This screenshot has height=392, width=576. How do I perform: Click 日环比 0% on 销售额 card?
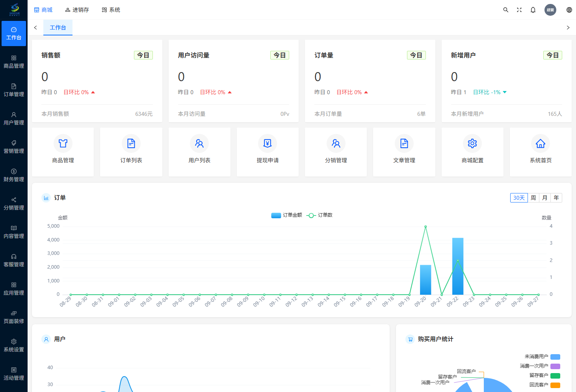(x=79, y=92)
